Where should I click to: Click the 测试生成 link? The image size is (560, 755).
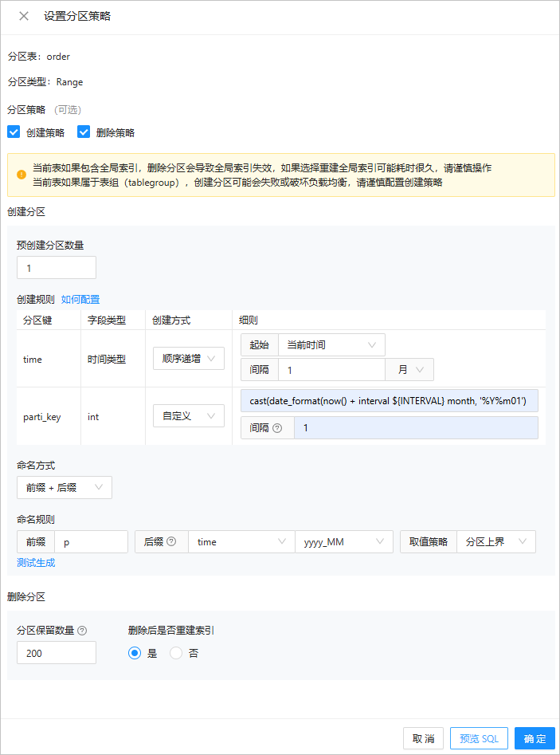pos(36,562)
